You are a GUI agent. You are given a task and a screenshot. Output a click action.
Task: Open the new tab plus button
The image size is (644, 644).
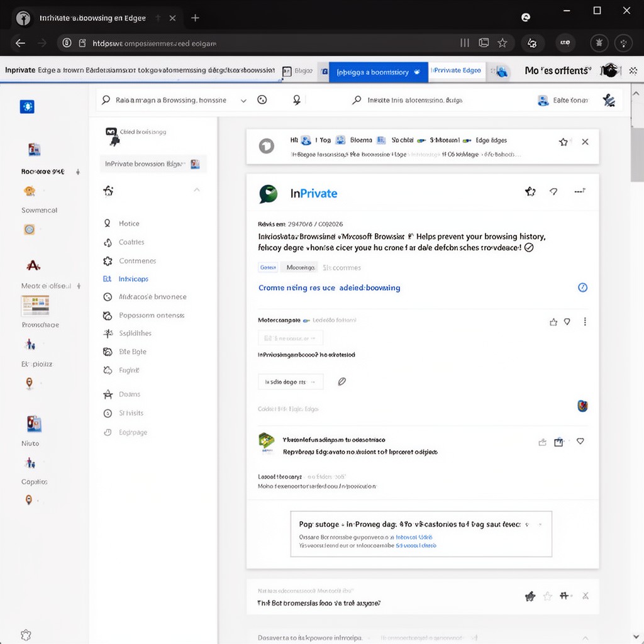point(195,18)
